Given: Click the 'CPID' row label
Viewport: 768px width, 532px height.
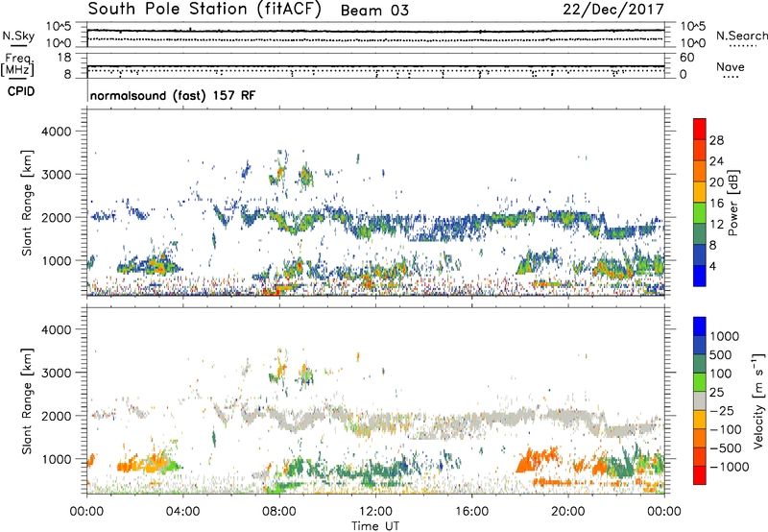Looking at the screenshot, I should click(x=21, y=91).
